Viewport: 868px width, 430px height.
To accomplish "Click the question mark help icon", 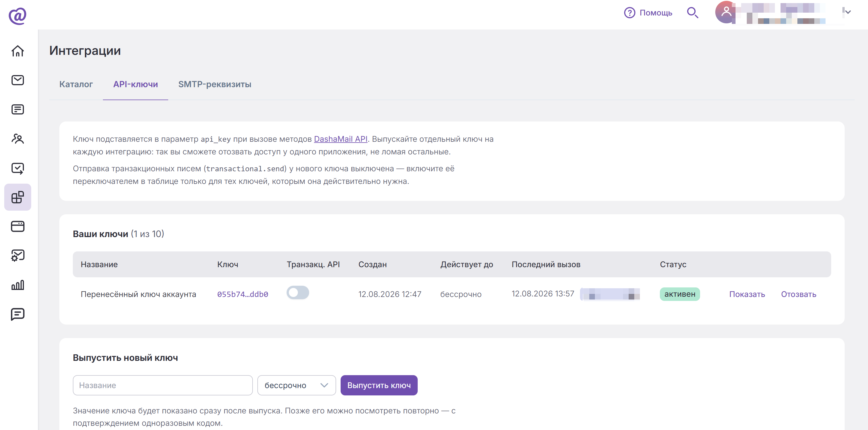I will coord(629,13).
